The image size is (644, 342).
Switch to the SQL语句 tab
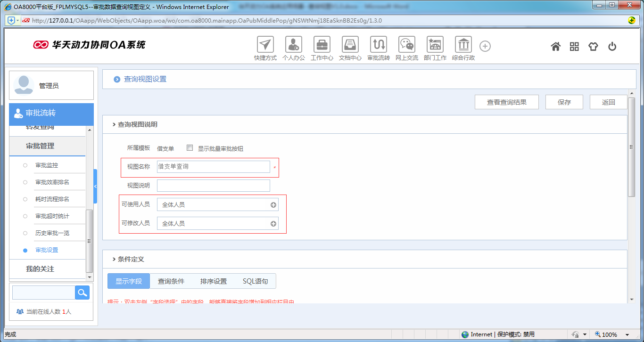tap(254, 281)
